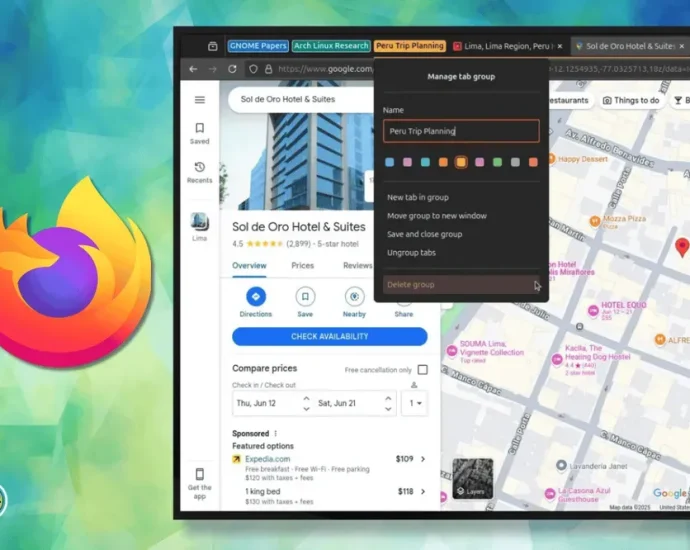Click the GNOME Papers tab group
690x550 pixels.
[258, 46]
